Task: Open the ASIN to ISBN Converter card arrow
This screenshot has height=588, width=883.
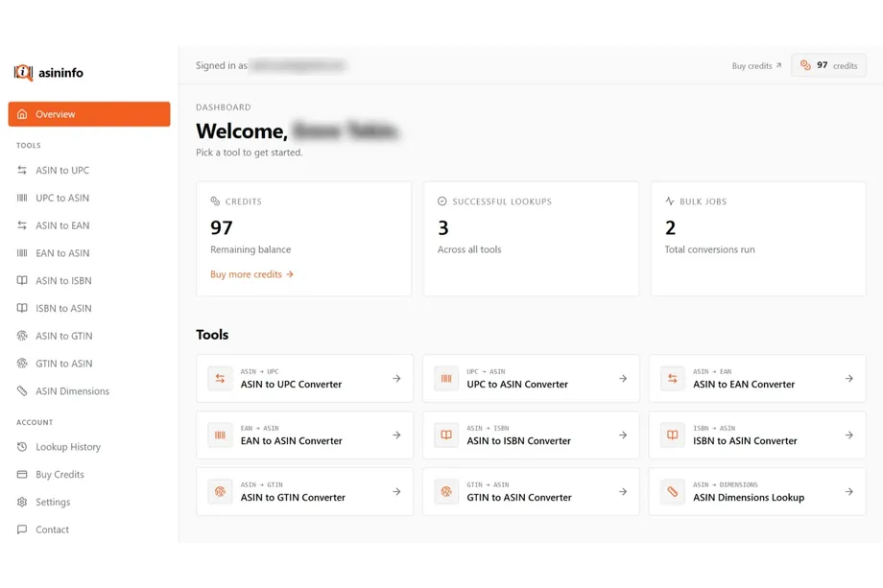Action: (x=623, y=435)
